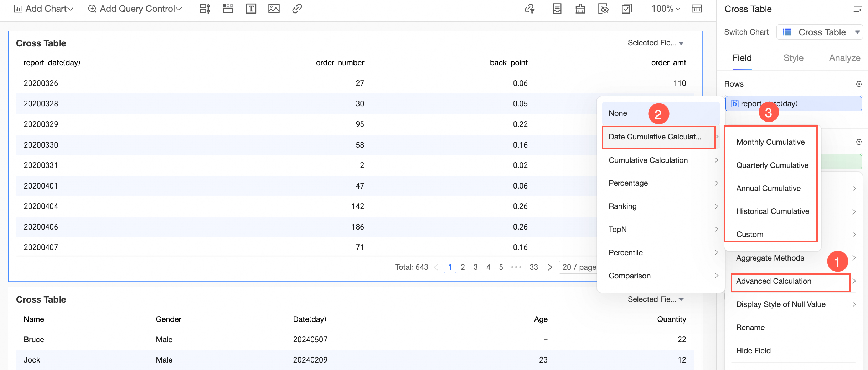Viewport: 868px width, 370px height.
Task: Go to page 4 of the table
Action: pyautogui.click(x=489, y=267)
